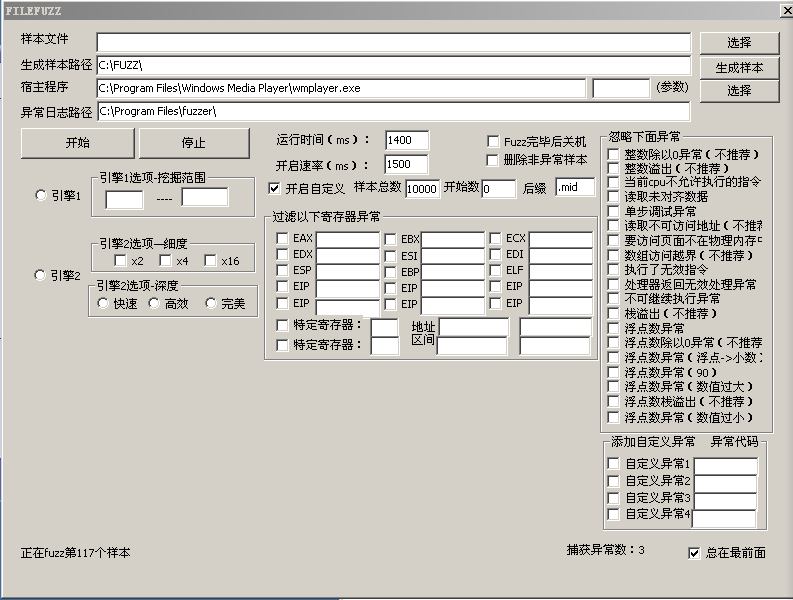Choose 快速 depth option for engine 2
793x600 pixels.
pos(104,304)
